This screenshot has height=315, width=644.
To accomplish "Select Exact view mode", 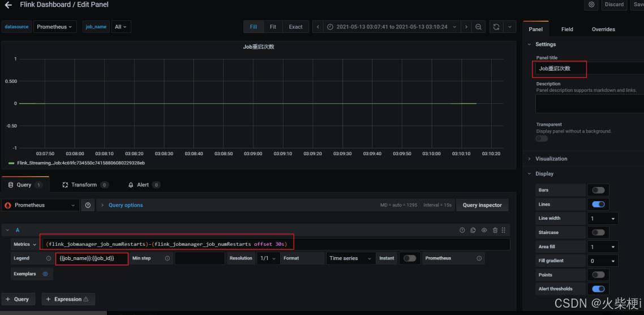I will click(296, 27).
